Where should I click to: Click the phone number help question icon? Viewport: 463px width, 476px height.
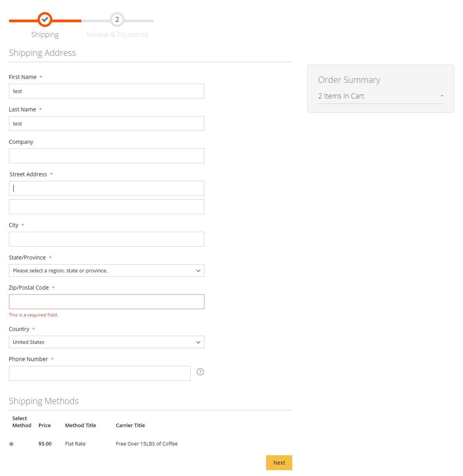coord(200,372)
